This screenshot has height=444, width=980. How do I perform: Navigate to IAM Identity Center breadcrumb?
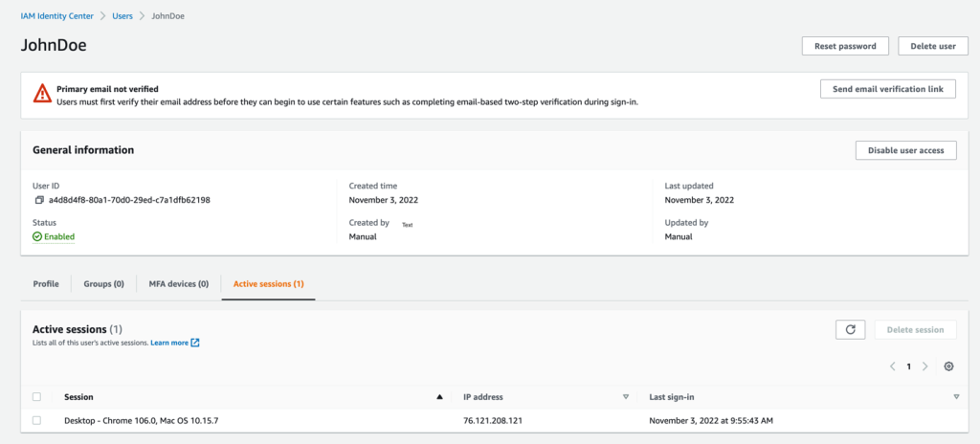56,16
